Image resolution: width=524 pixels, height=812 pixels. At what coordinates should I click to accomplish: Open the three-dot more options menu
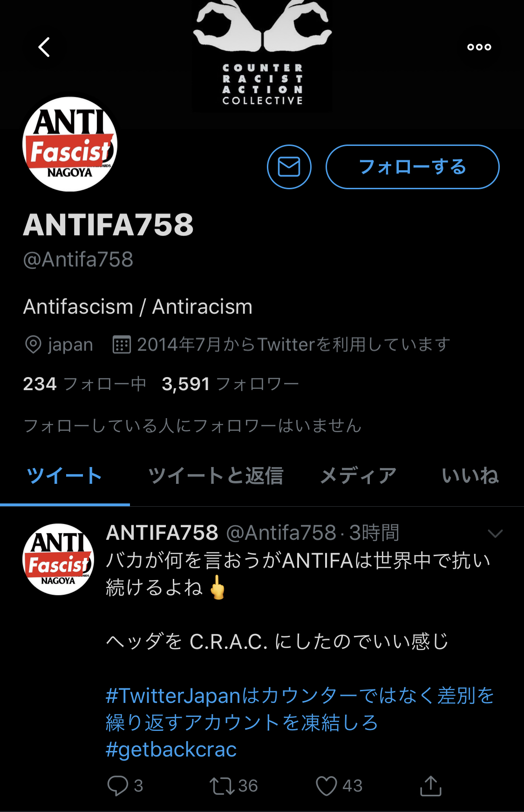pyautogui.click(x=479, y=47)
